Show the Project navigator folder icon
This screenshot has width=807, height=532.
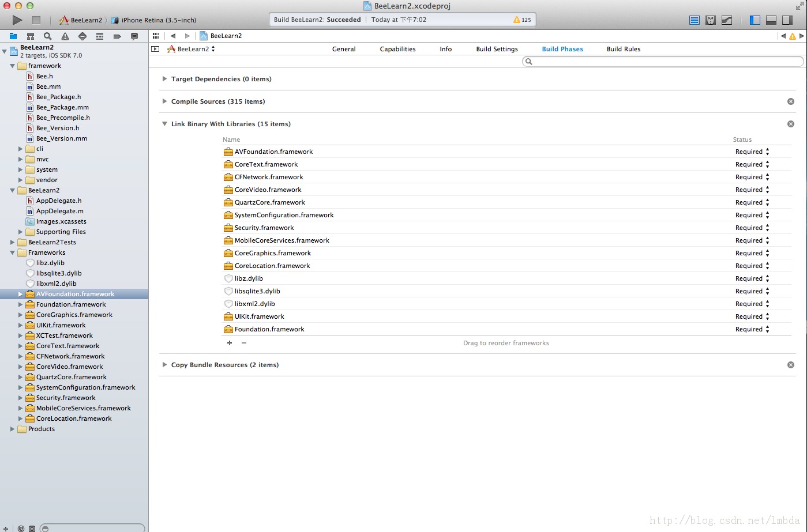pos(13,36)
